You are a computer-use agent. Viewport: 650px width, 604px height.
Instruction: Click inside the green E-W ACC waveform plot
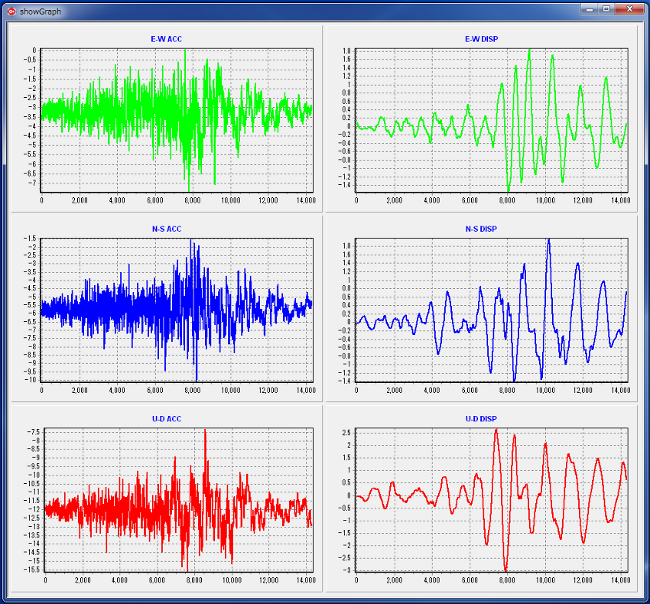tap(177, 120)
